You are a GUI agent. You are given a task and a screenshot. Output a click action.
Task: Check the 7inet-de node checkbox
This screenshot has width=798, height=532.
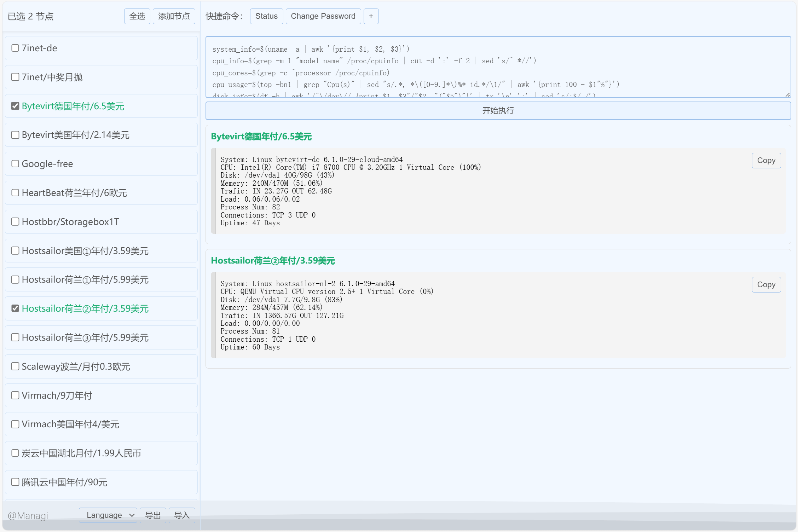pos(15,48)
